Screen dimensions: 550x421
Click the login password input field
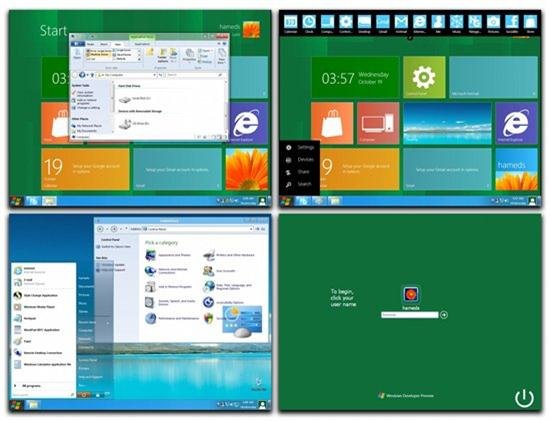410,315
